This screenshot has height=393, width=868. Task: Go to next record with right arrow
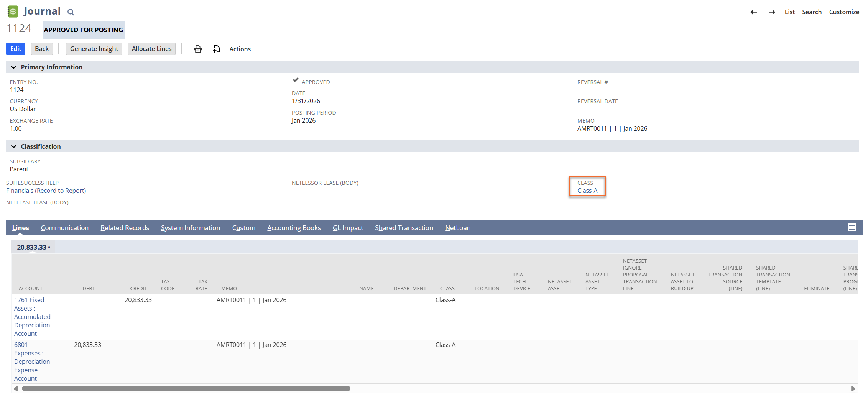point(772,12)
